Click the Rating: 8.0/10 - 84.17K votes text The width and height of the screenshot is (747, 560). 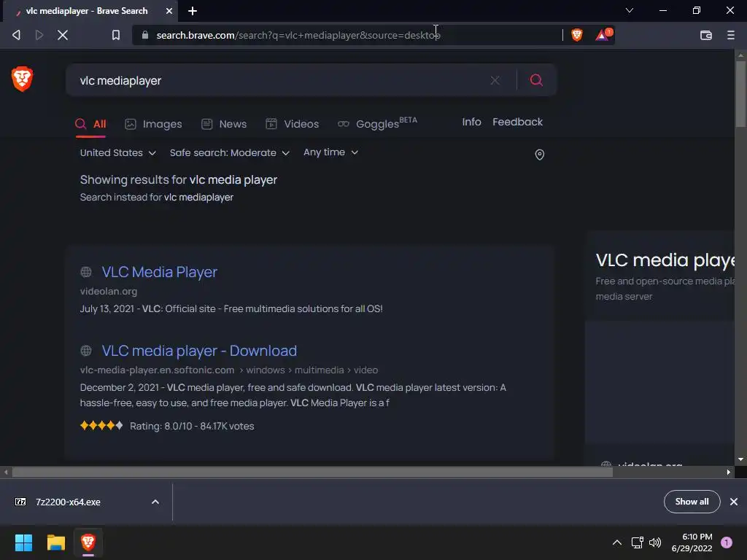click(x=192, y=426)
